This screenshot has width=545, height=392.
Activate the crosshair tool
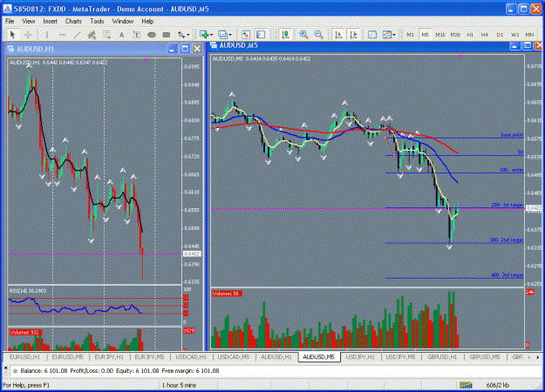(x=28, y=35)
